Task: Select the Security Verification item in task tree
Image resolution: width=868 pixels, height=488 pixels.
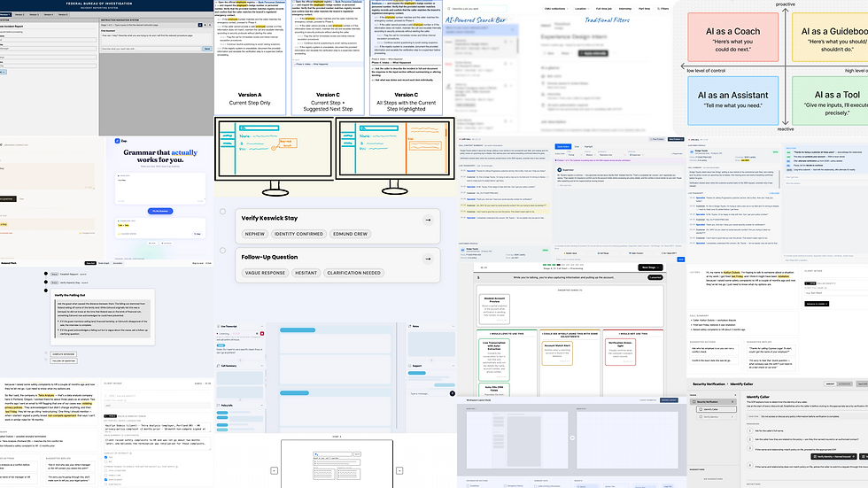Action: coord(714,402)
